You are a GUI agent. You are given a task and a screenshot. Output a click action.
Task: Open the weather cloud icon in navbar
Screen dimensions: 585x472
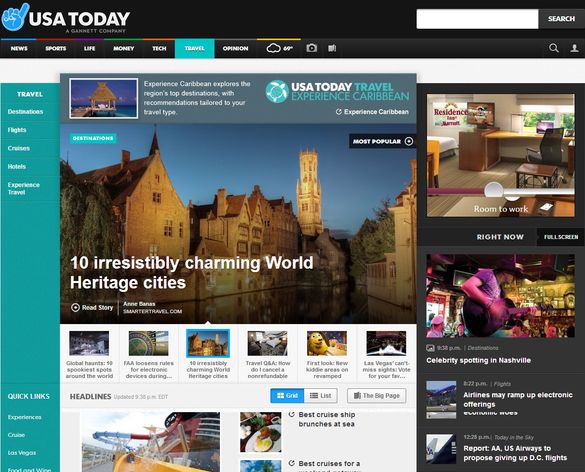(x=273, y=48)
